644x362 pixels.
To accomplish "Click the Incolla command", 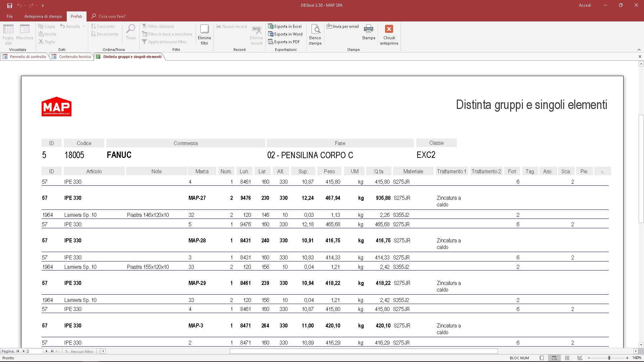I will (47, 34).
